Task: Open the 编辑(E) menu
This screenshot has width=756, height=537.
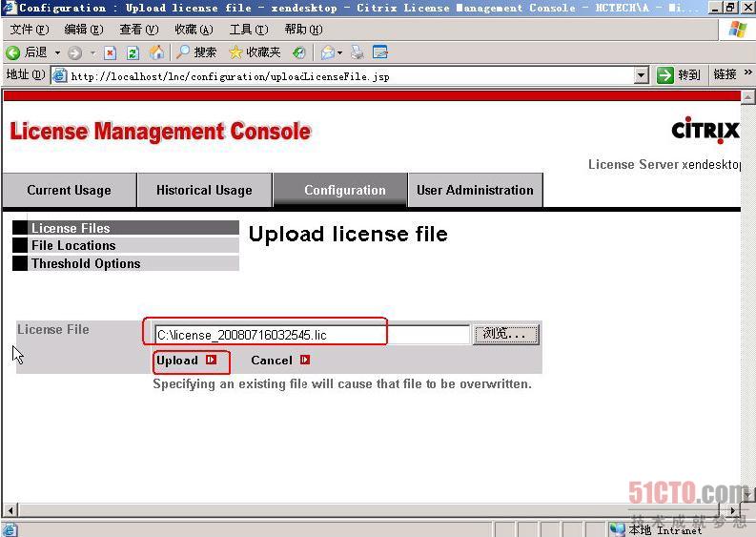Action: point(84,30)
